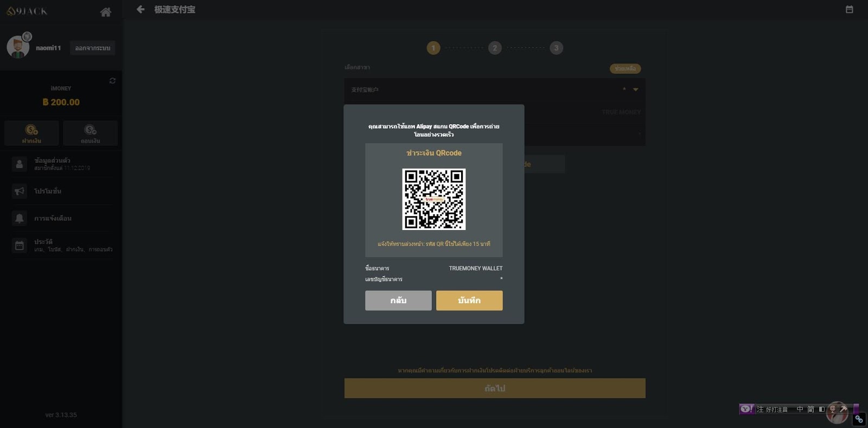This screenshot has height=428, width=868.
Task: Click the Yahoo input method icon
Action: [746, 409]
